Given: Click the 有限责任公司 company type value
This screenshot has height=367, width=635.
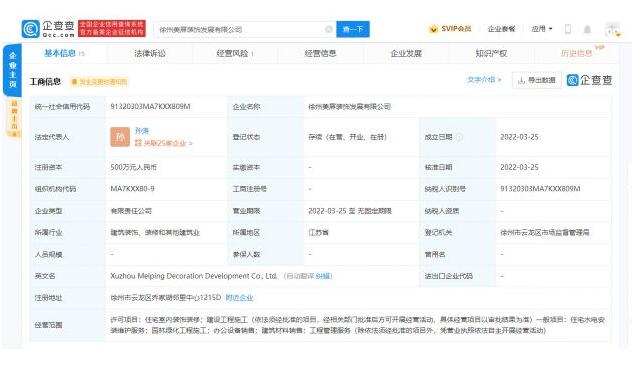Looking at the screenshot, I should tap(131, 211).
